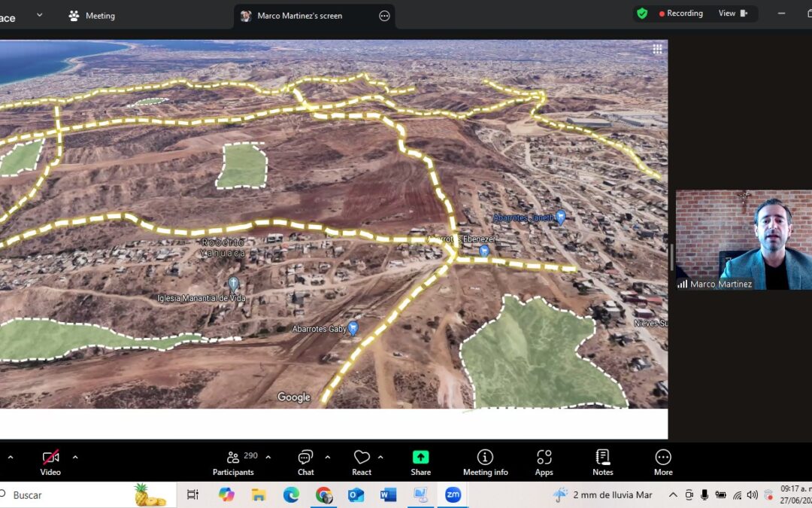Expand the React options arrow
812x508 pixels.
[x=380, y=457]
